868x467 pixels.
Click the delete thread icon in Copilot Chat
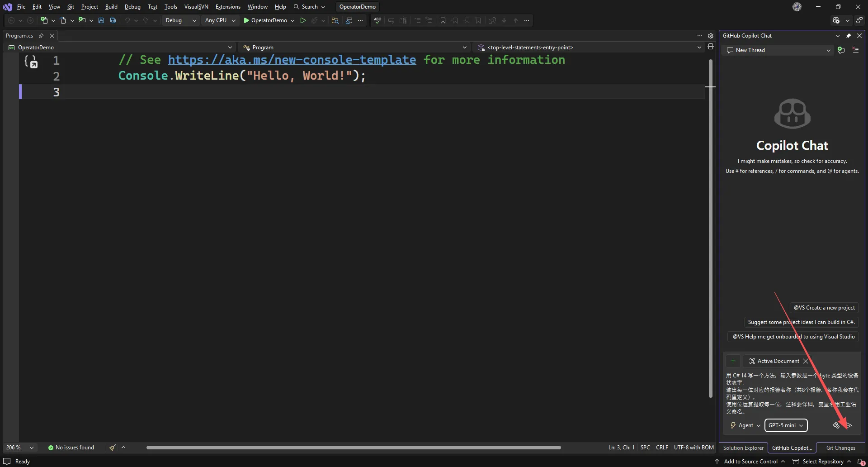[x=855, y=50]
